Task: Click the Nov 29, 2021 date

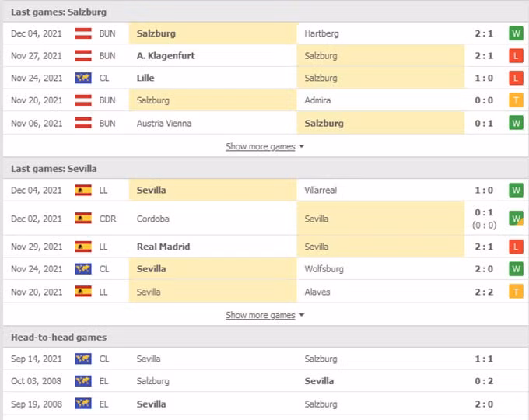Action: 37,247
